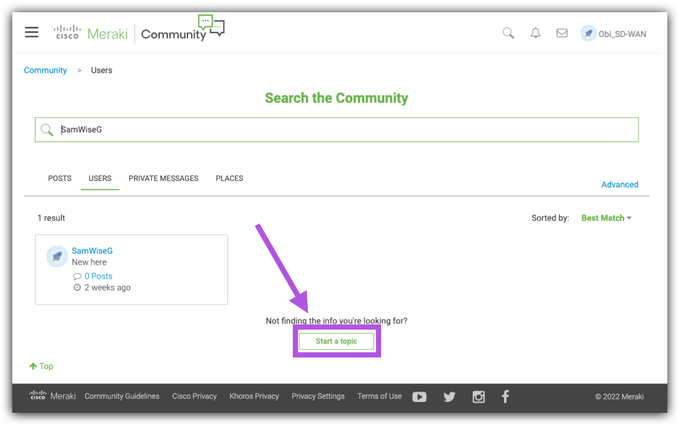The height and width of the screenshot is (424, 682).
Task: Open Meraki YouTube channel icon
Action: click(x=419, y=397)
